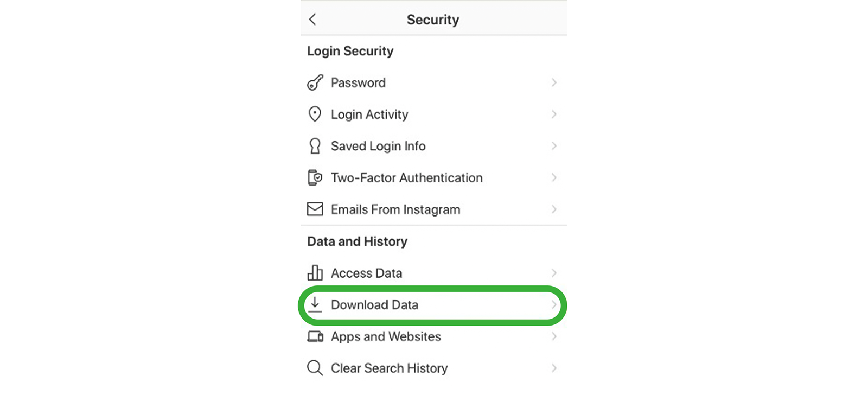Click the bar chart Access Data icon

[x=315, y=272]
